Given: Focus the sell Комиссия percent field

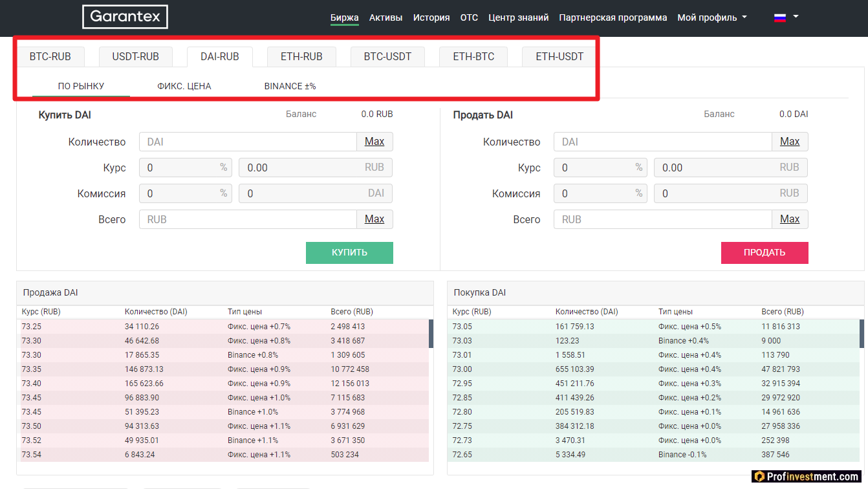Looking at the screenshot, I should tap(600, 193).
